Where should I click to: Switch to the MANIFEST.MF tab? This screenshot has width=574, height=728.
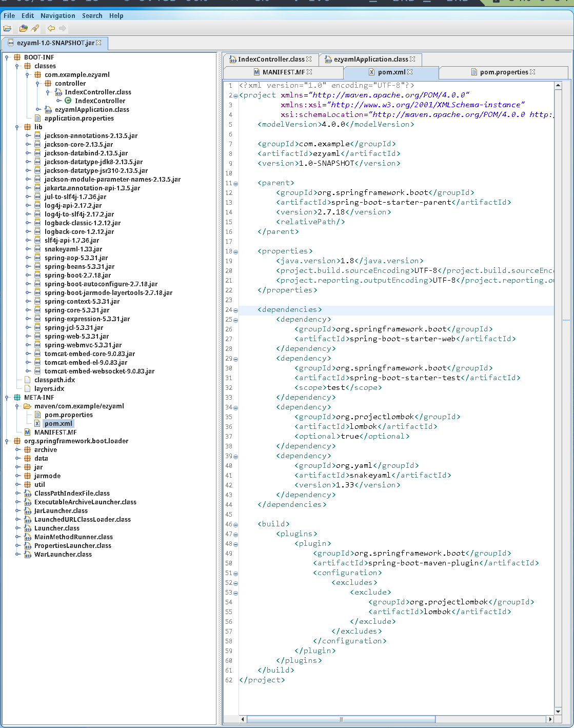tap(283, 72)
